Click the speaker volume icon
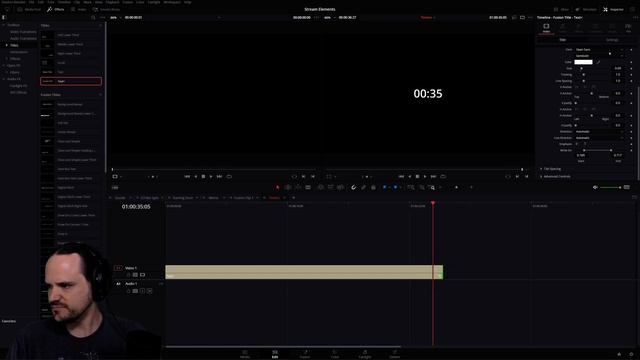 pyautogui.click(x=595, y=187)
